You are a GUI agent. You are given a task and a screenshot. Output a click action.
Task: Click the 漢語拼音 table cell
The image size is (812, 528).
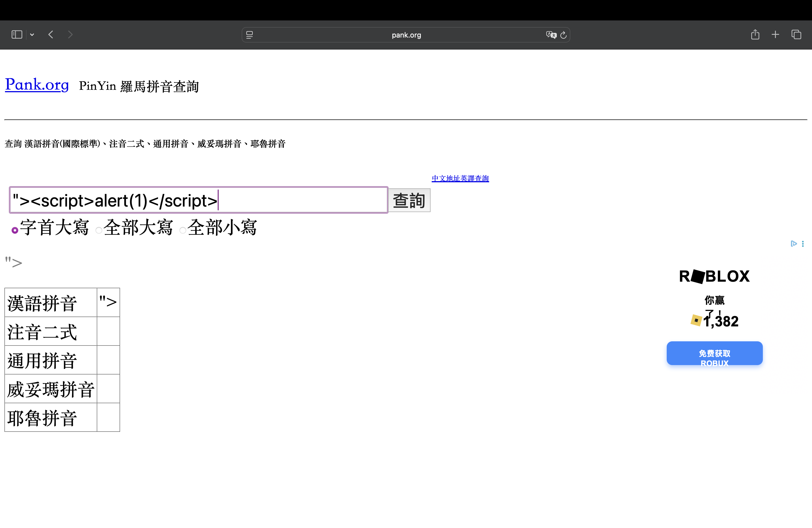[x=51, y=303]
